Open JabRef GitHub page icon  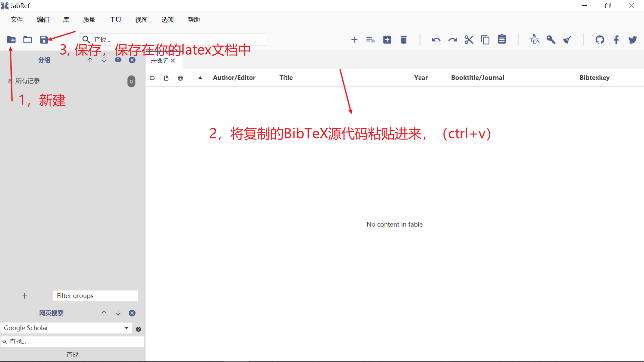point(600,40)
